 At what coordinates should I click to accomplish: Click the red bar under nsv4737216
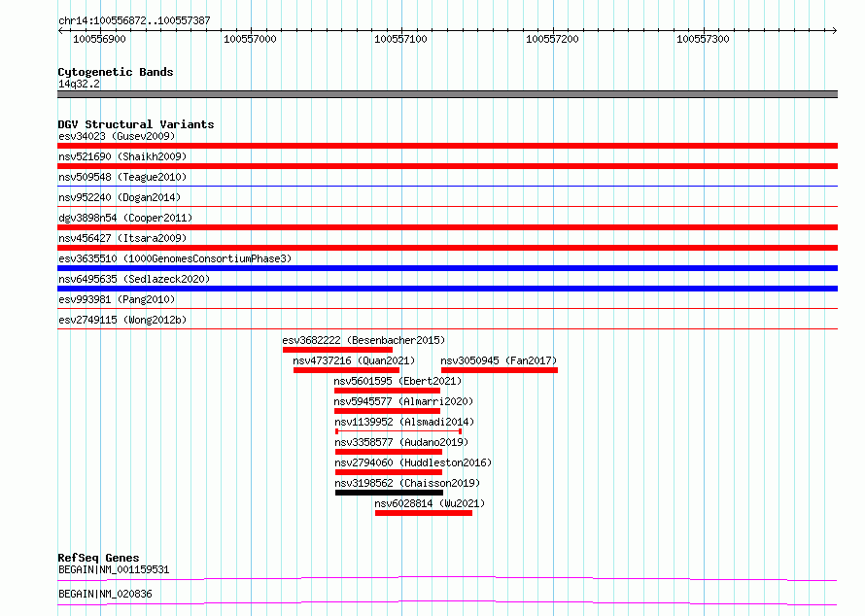point(346,370)
